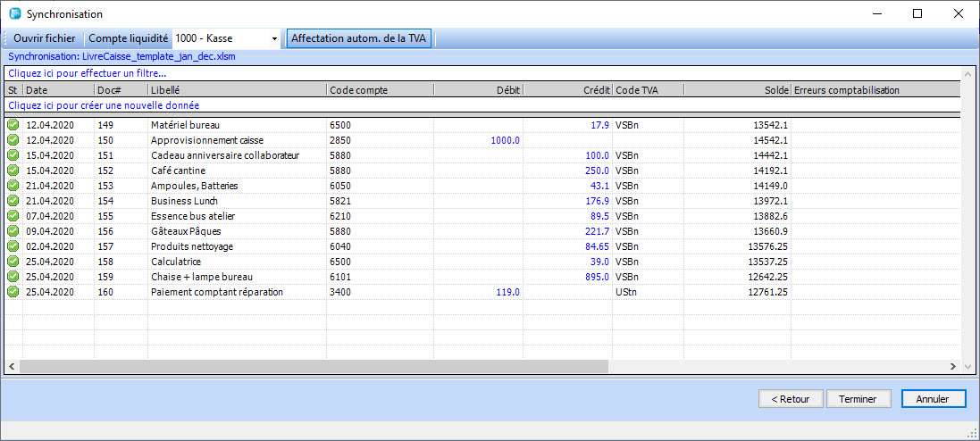Cancel with the Annuler button
This screenshot has height=441, width=980.
click(934, 399)
